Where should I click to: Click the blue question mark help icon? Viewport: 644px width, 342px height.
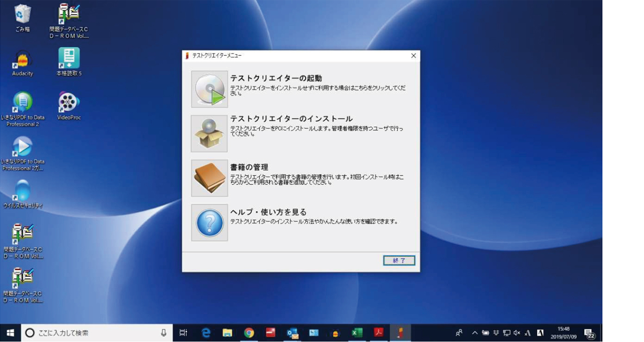click(209, 223)
